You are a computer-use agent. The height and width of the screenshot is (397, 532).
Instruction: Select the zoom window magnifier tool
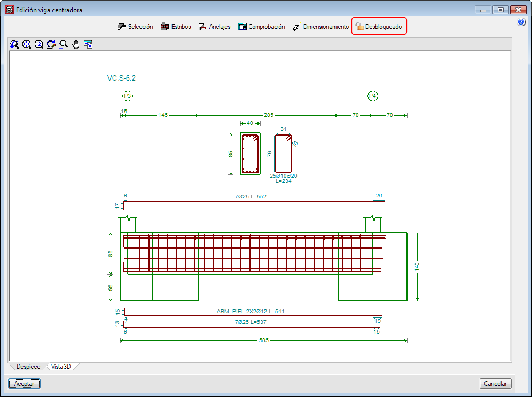click(64, 44)
